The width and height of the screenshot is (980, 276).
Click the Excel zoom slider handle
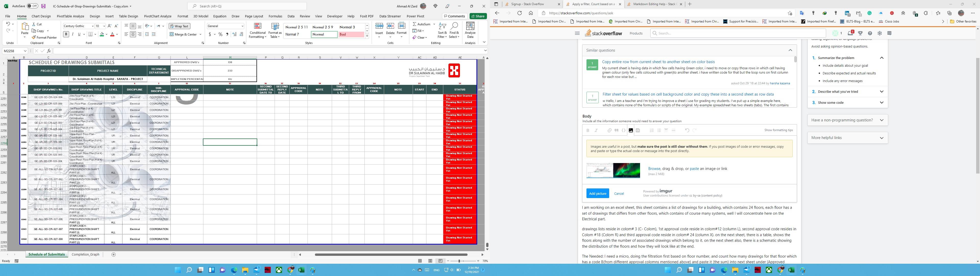point(460,261)
